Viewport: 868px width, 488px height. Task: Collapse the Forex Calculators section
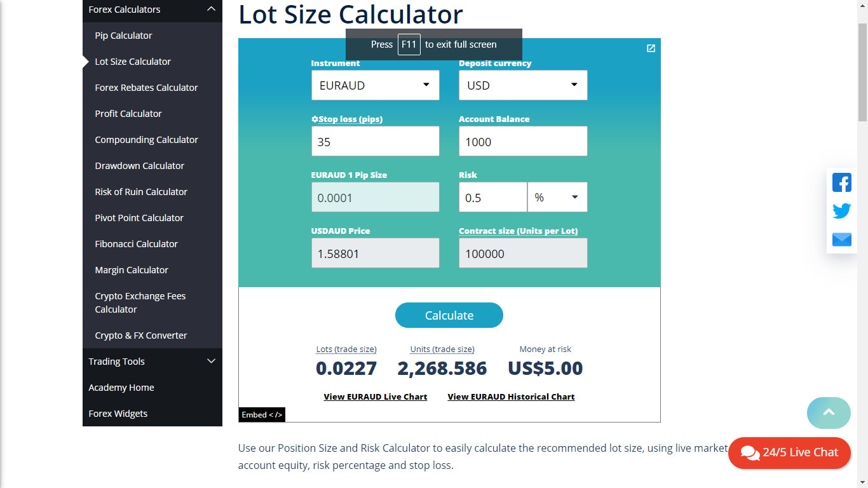tap(212, 10)
